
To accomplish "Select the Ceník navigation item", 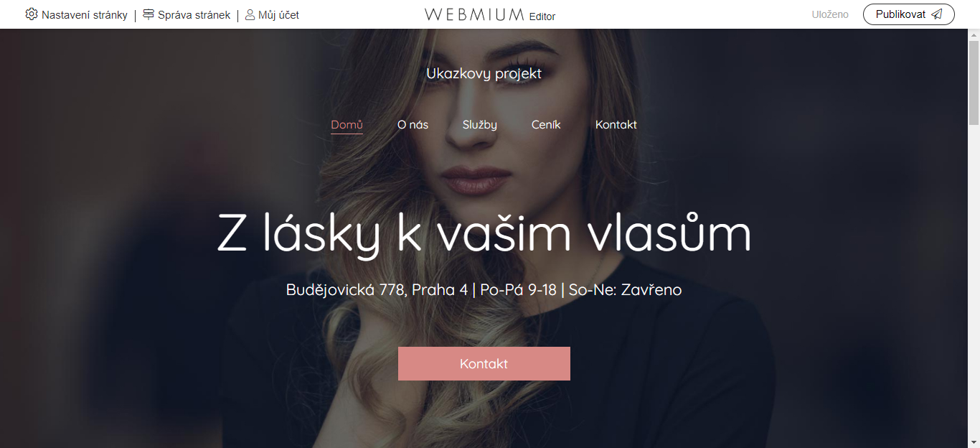I will click(546, 125).
